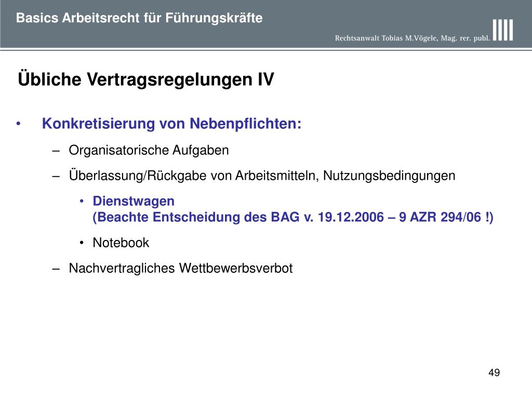The image size is (532, 399).
Task: Click the four-bar logo in the header
Action: pyautogui.click(x=503, y=30)
